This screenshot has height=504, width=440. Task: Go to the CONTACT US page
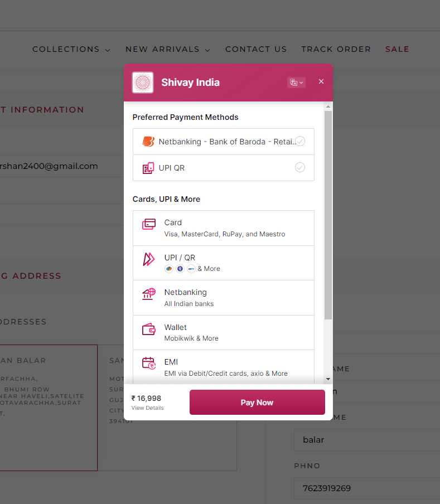click(x=256, y=49)
